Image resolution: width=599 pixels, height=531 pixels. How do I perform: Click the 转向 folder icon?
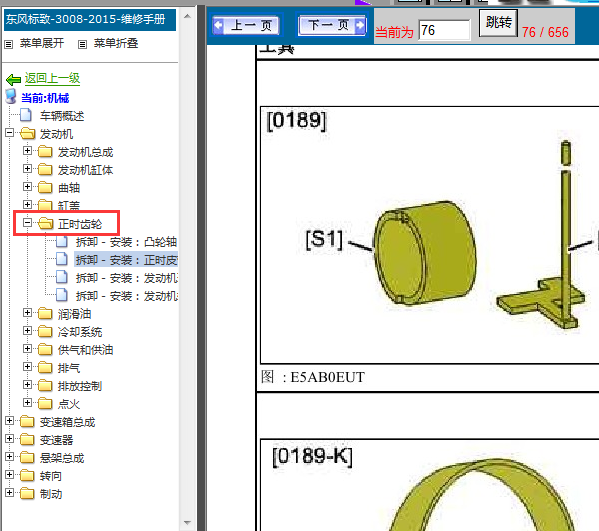click(x=27, y=476)
